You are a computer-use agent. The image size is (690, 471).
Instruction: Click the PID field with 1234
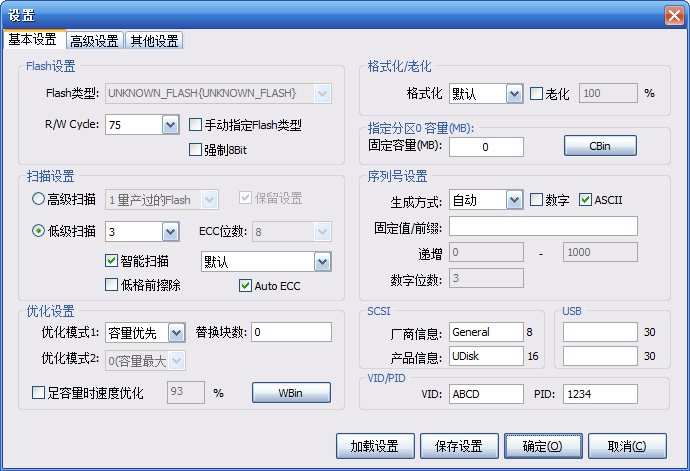[600, 394]
